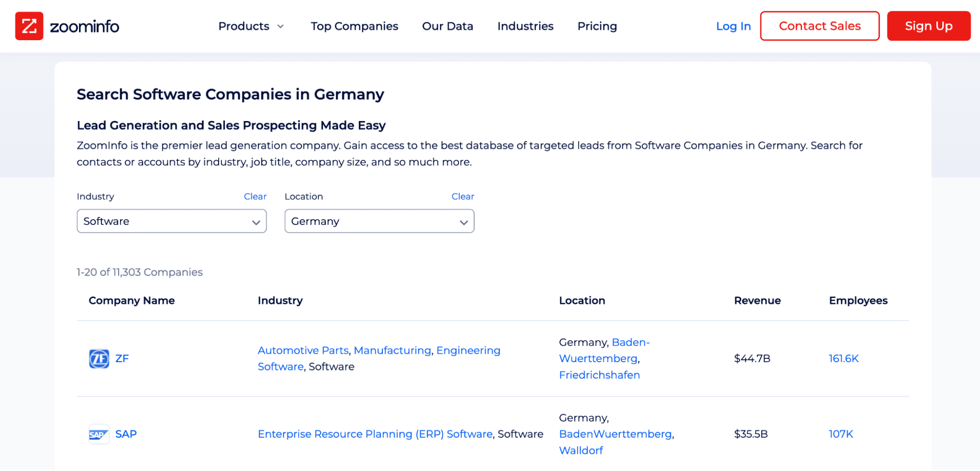Open the Engineering Software industry link
This screenshot has height=471, width=980.
(379, 359)
